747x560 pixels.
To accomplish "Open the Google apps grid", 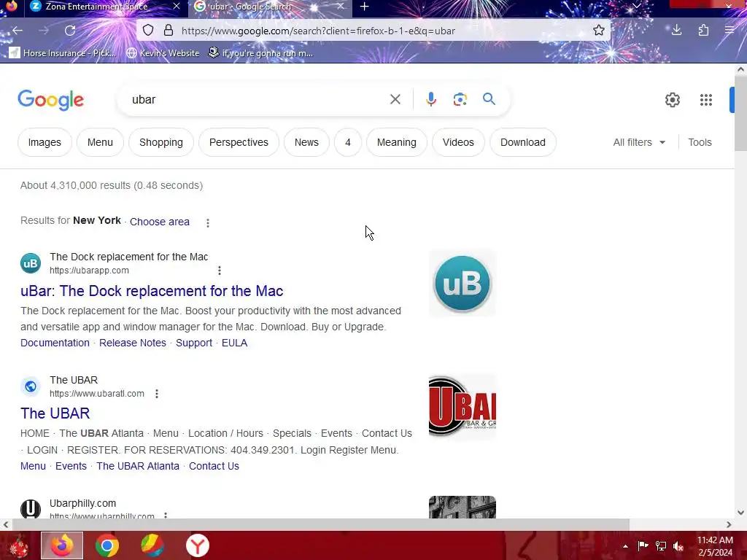I will 705,99.
